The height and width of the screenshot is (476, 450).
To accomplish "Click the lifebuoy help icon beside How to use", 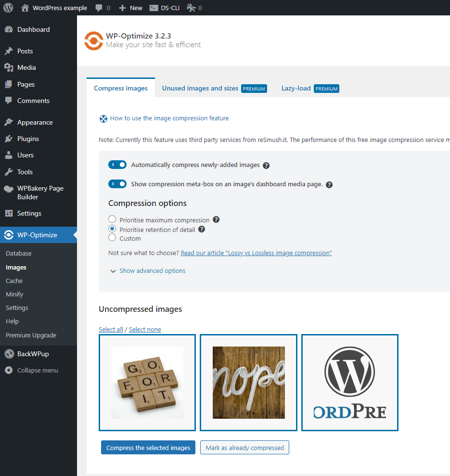I will click(x=103, y=119).
